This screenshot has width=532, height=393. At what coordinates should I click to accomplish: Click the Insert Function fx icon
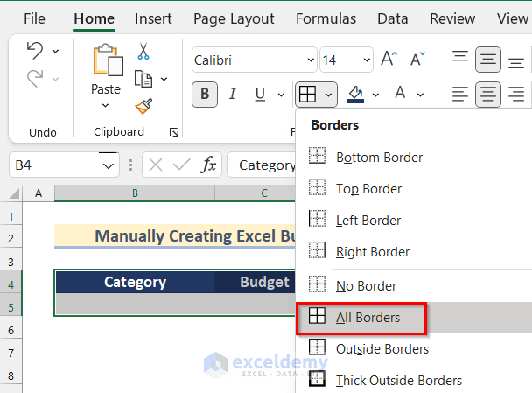(x=209, y=165)
